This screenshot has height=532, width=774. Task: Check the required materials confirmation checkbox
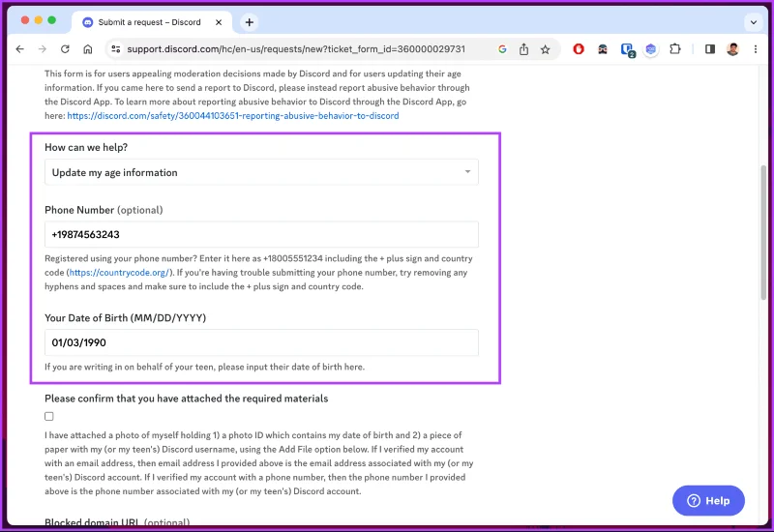(x=49, y=417)
